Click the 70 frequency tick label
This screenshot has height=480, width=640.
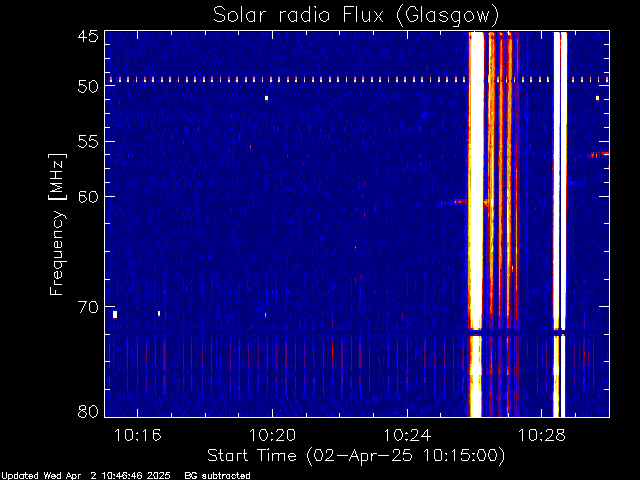[x=88, y=307]
